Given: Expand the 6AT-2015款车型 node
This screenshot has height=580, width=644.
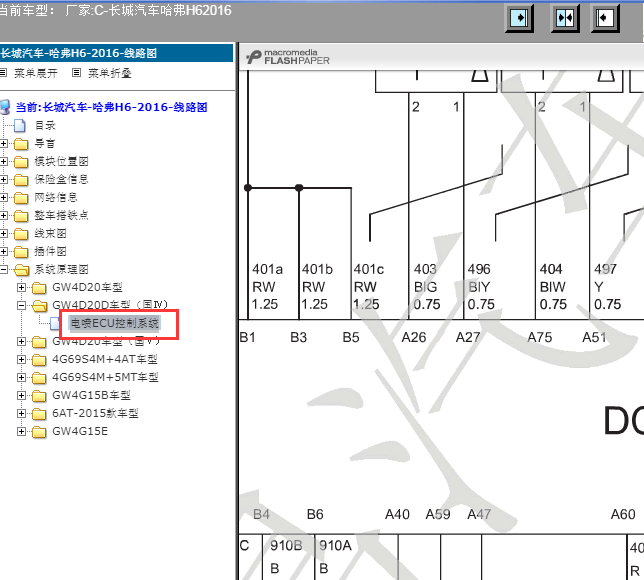Looking at the screenshot, I should (21, 414).
